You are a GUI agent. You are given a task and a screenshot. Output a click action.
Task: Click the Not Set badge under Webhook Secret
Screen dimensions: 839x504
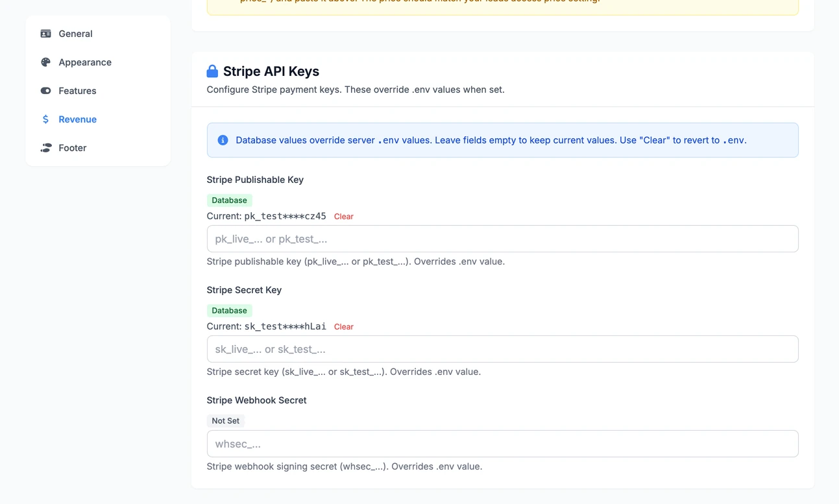(x=225, y=421)
